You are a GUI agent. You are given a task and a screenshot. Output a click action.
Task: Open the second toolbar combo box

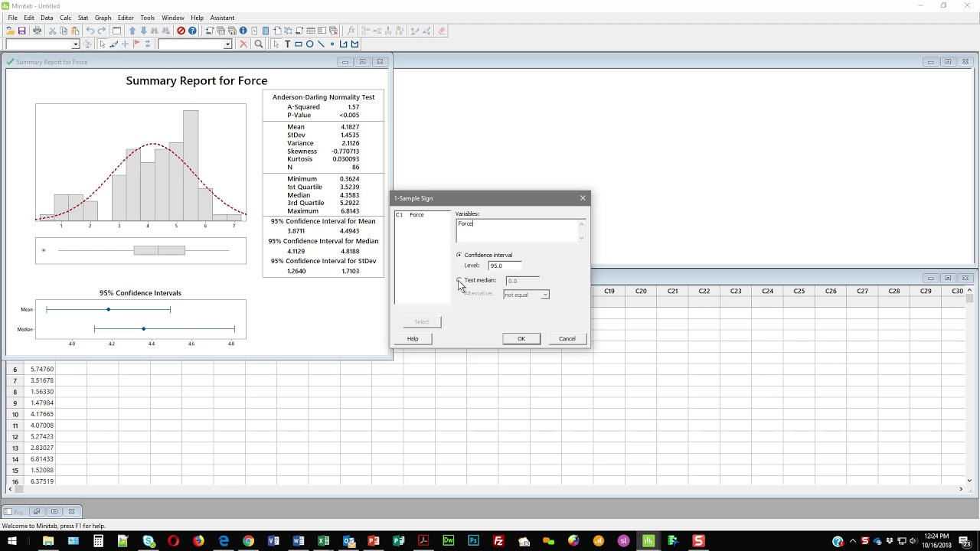pos(227,44)
